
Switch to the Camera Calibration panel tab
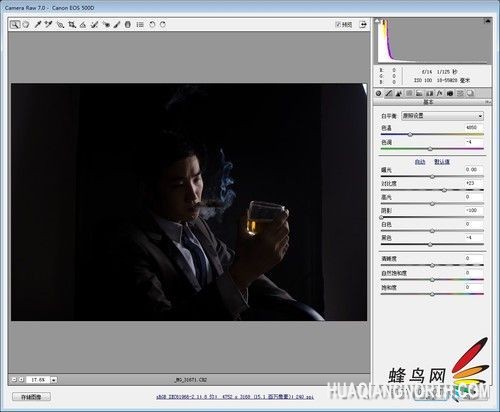[450, 93]
